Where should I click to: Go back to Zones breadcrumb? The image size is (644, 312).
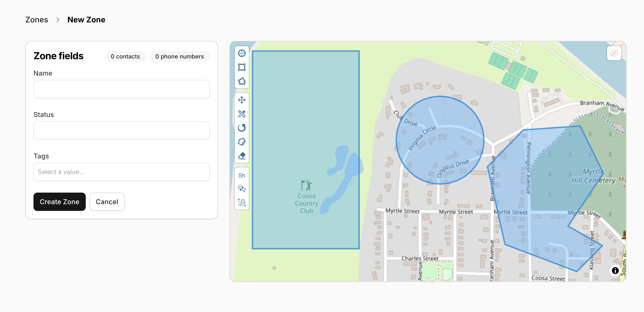pyautogui.click(x=37, y=20)
